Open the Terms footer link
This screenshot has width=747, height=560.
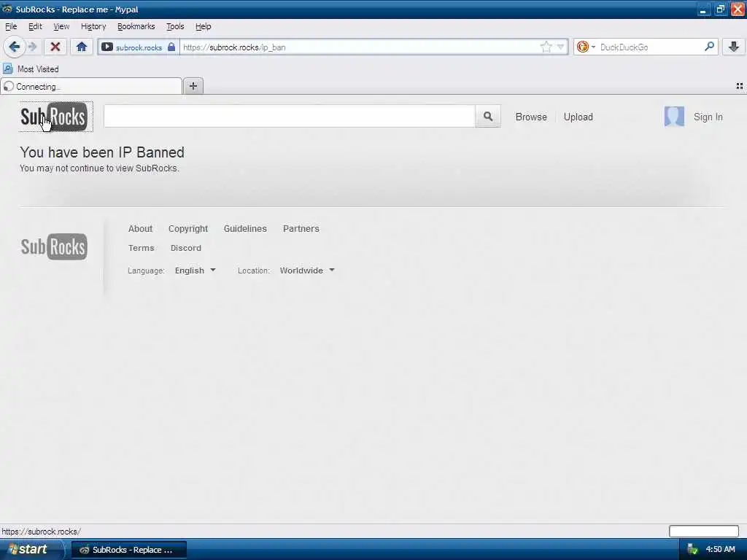click(141, 248)
